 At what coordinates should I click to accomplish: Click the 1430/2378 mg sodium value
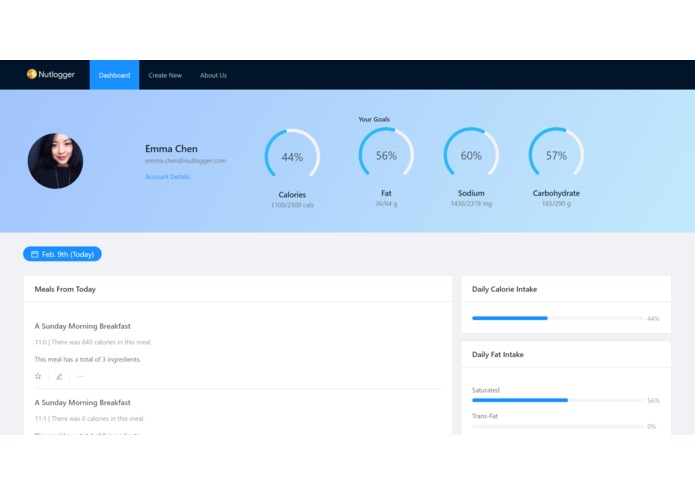click(x=471, y=204)
